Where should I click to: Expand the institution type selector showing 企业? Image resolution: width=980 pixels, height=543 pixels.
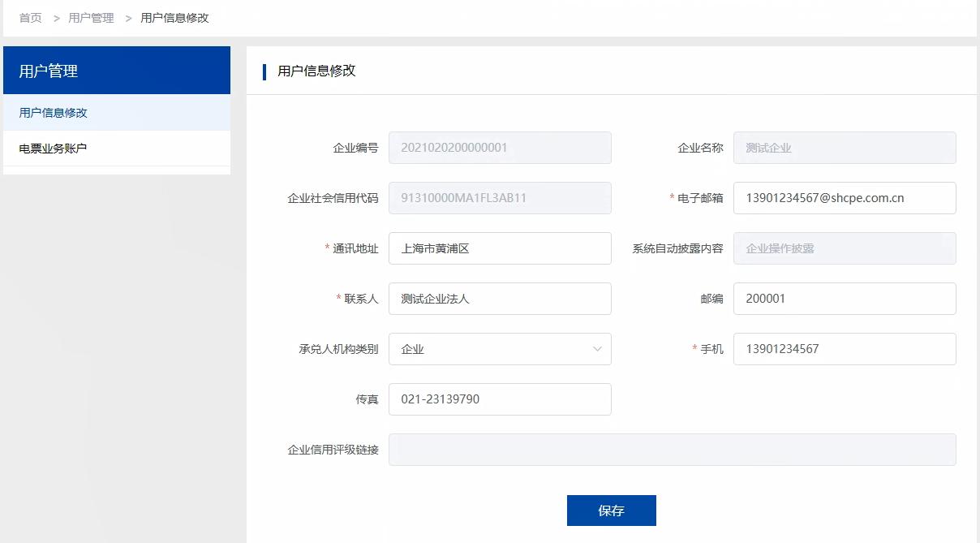pos(500,349)
